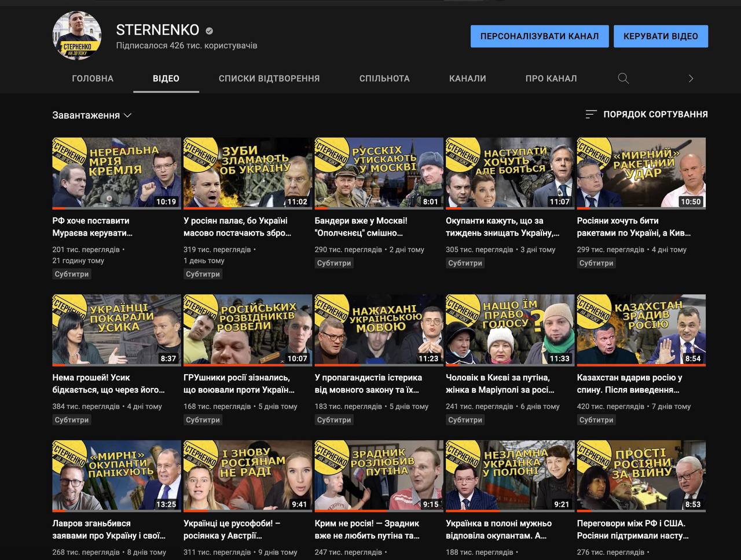Open thumbnail "НЕЗЛАМНА УКРАЇНКА У ПОЛОНІ"
The width and height of the screenshot is (741, 560).
(x=510, y=476)
